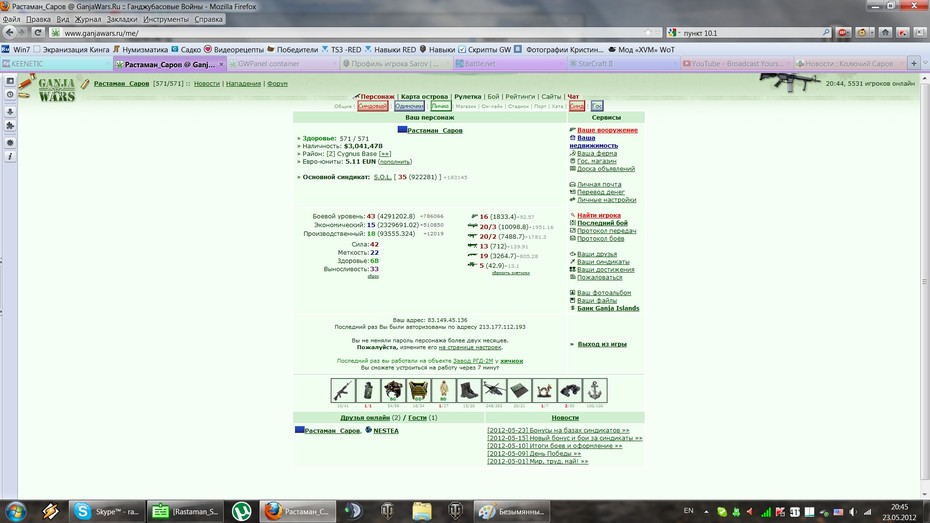Screen dimensions: 930x523
Task: Reload the page with the refresh button
Action: [x=38, y=33]
